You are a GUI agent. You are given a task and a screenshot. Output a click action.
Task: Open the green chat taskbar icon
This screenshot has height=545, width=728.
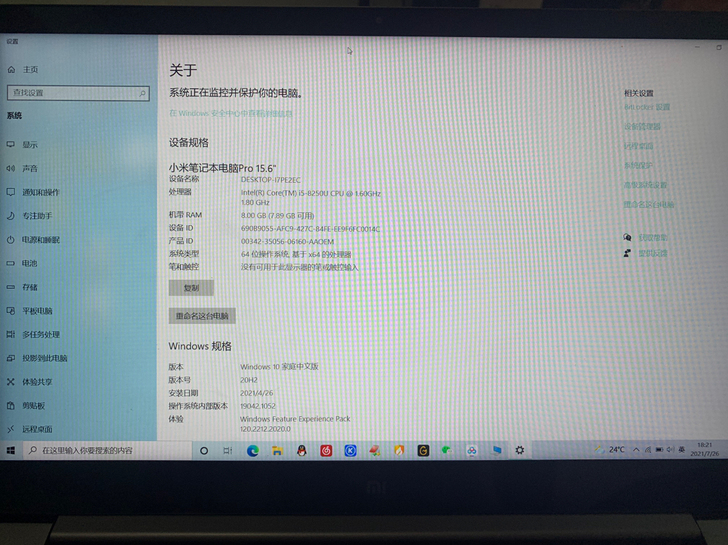click(x=447, y=450)
